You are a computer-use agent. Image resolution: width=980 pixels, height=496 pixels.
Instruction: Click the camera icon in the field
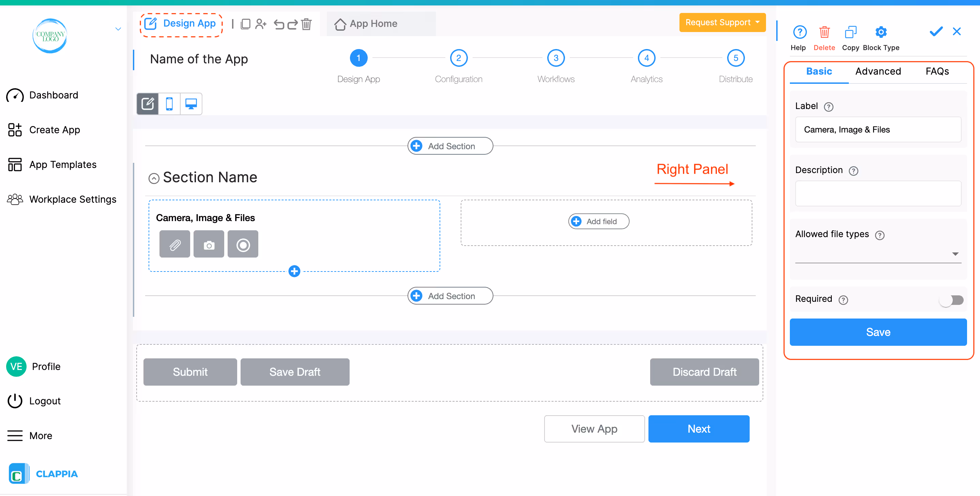[209, 244]
